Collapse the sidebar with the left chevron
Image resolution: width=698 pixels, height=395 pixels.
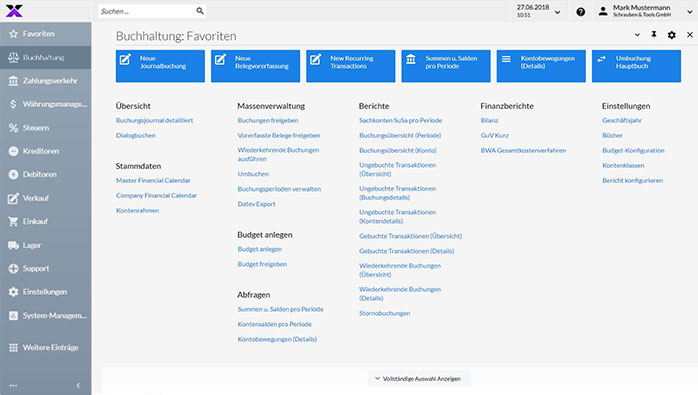tap(78, 386)
